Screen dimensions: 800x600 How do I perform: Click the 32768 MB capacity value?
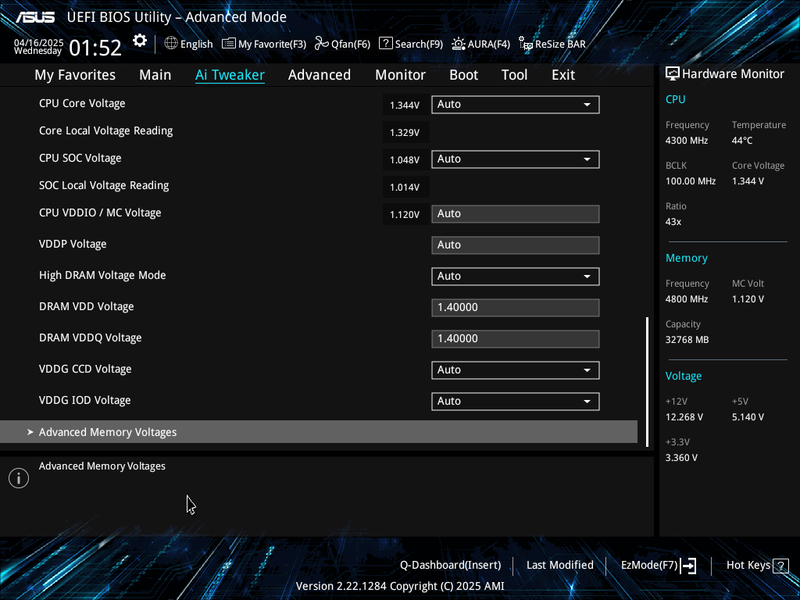pos(687,340)
